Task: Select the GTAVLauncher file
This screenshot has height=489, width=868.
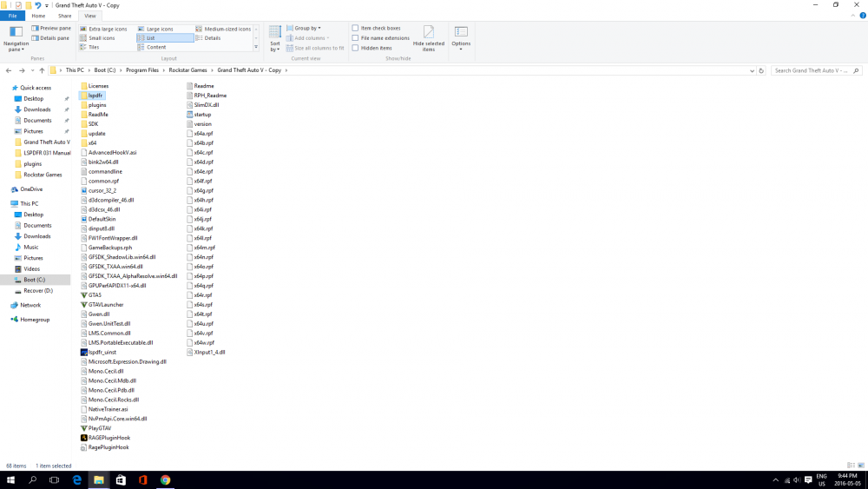Action: pyautogui.click(x=102, y=305)
